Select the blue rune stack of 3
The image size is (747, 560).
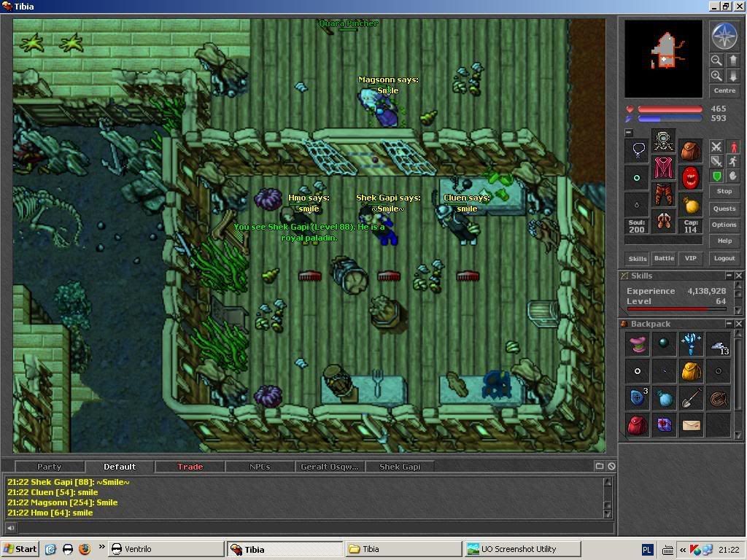pyautogui.click(x=637, y=397)
